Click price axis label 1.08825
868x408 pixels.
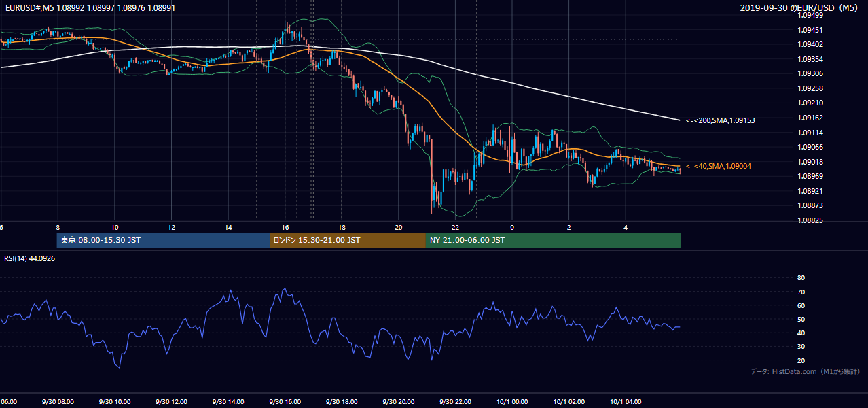[810, 220]
